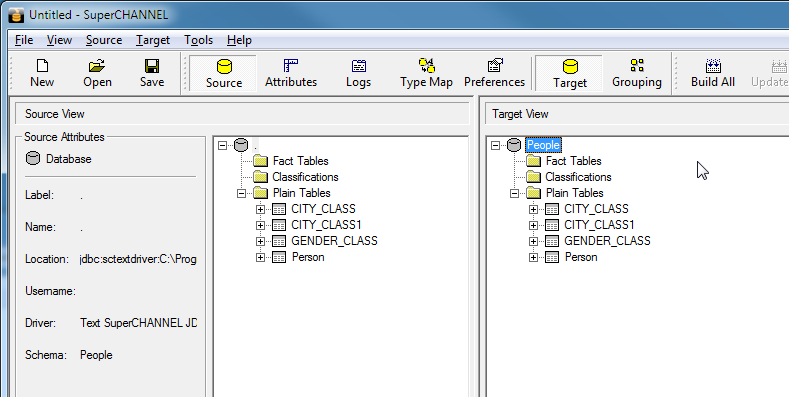Run Build All from the toolbar

click(x=713, y=73)
